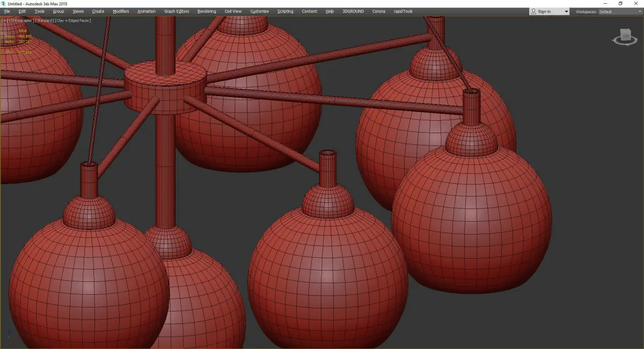The width and height of the screenshot is (644, 349).
Task: Click the Verts count statistic
Action: [18, 41]
